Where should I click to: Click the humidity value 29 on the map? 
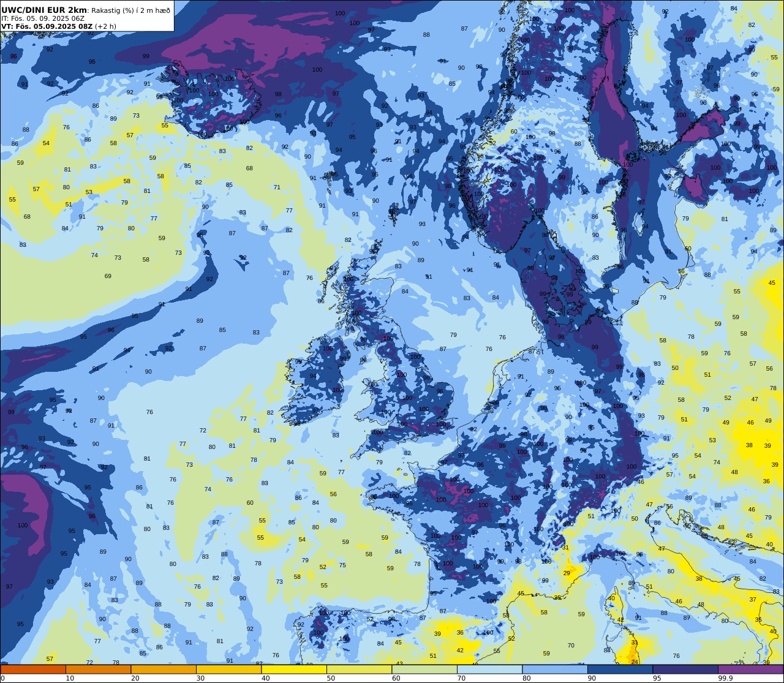[x=567, y=573]
